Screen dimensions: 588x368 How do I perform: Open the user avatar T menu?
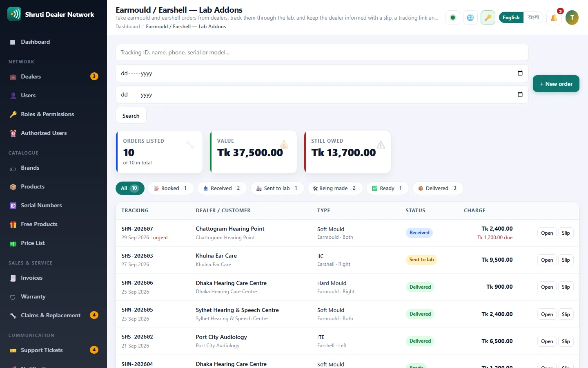(x=572, y=18)
